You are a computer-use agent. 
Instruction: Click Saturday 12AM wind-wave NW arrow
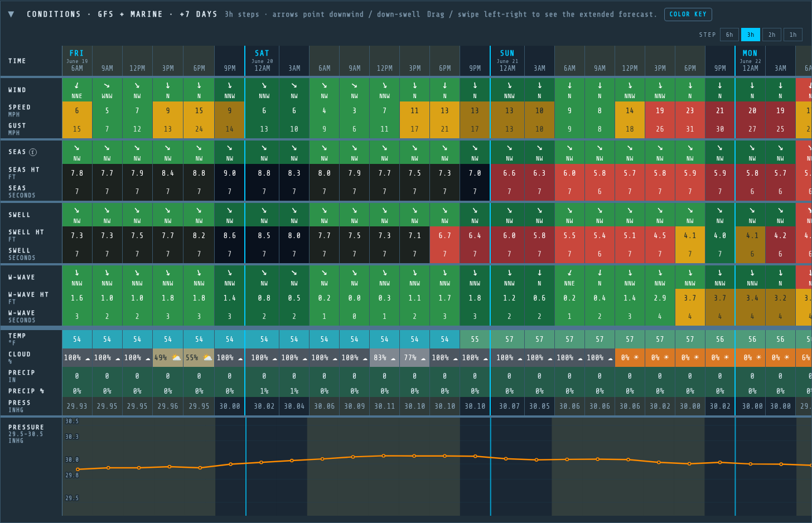(264, 273)
